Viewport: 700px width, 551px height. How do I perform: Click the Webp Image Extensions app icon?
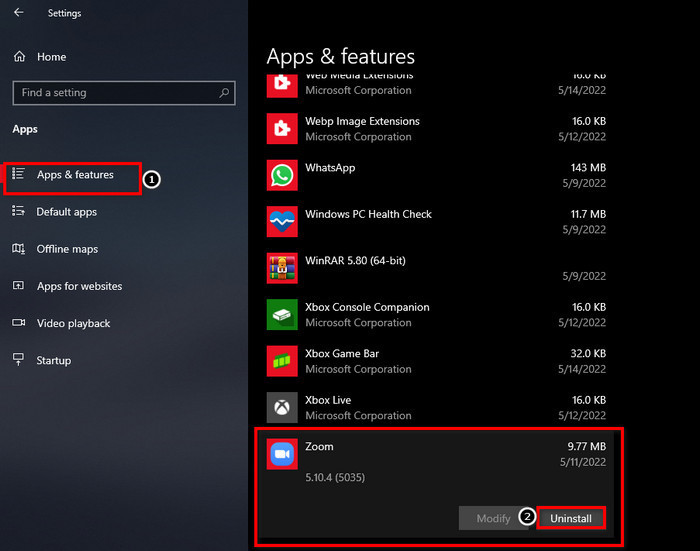tap(282, 129)
